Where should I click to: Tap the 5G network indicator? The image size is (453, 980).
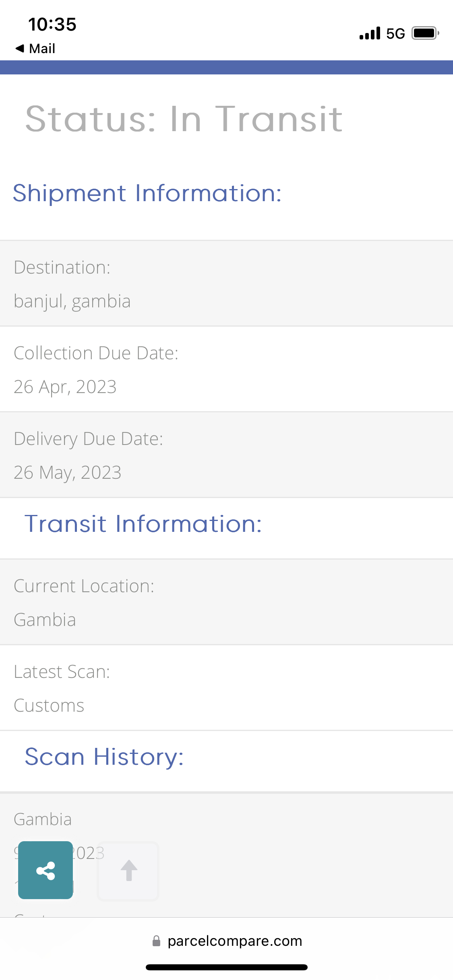tap(395, 33)
